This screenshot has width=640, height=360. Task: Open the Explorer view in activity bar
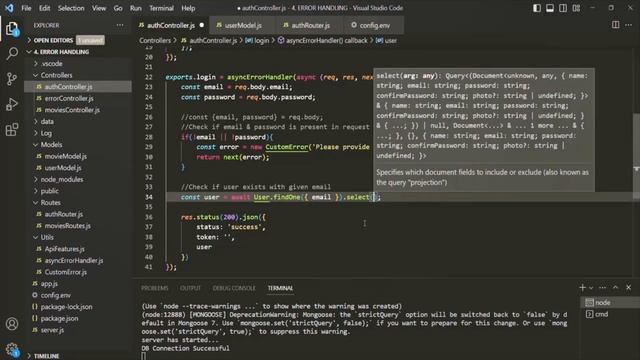click(x=12, y=29)
